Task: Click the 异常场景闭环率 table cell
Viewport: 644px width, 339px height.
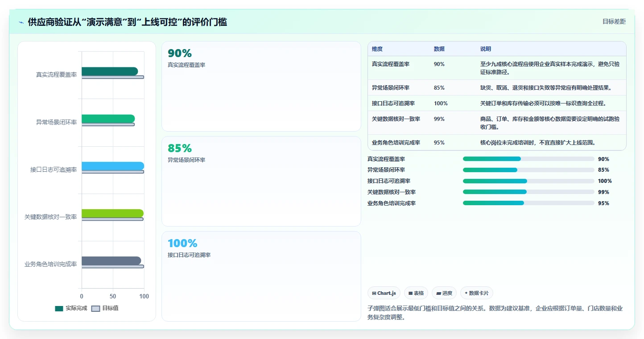Action: pos(391,88)
